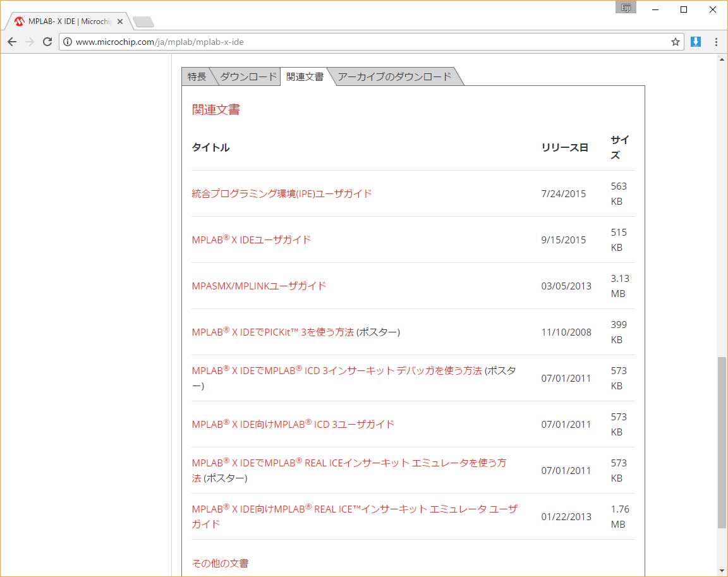Open 統合プログラミング環境(IPE)ユーザガイド link
728x577 pixels.
point(282,193)
